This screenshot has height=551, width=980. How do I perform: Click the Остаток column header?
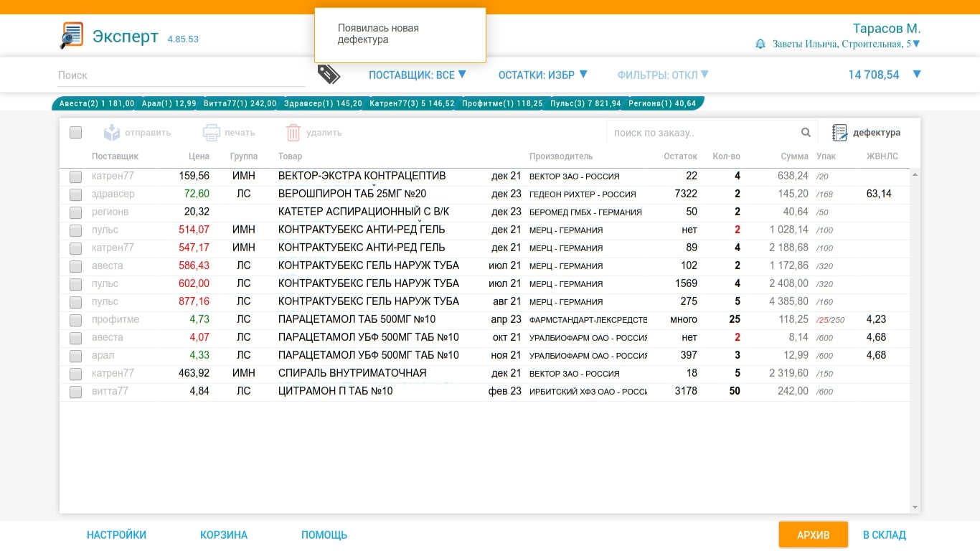(680, 156)
